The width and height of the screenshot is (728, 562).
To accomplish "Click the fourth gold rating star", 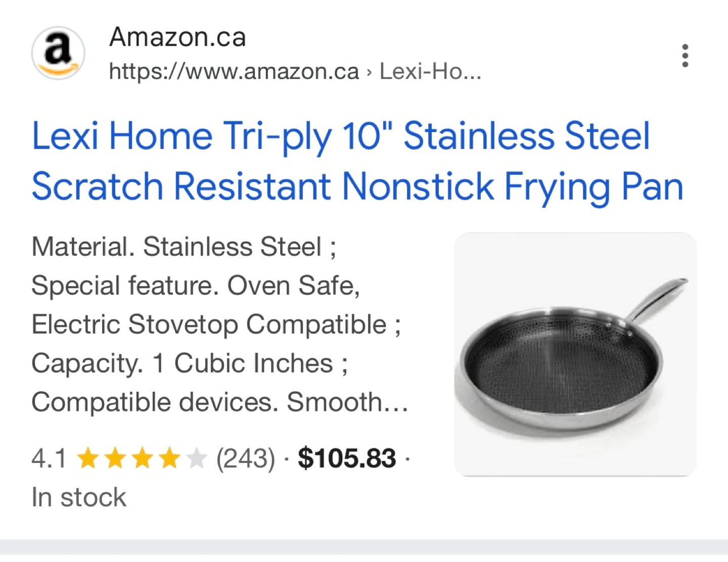I will [x=169, y=458].
